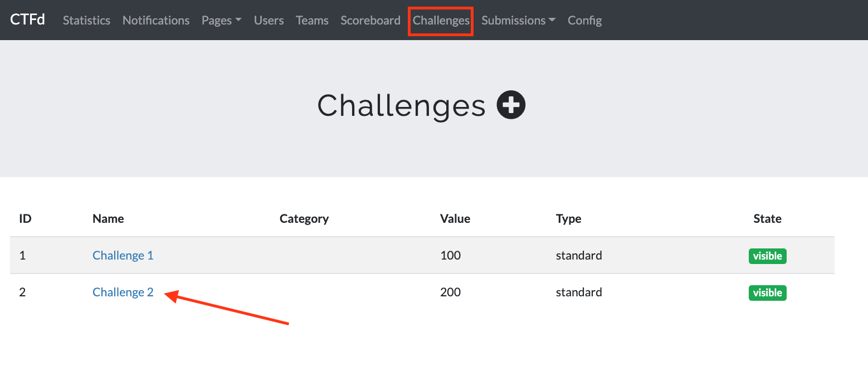868x381 pixels.
Task: Click the visible badge for Challenge 2
Action: tap(767, 293)
